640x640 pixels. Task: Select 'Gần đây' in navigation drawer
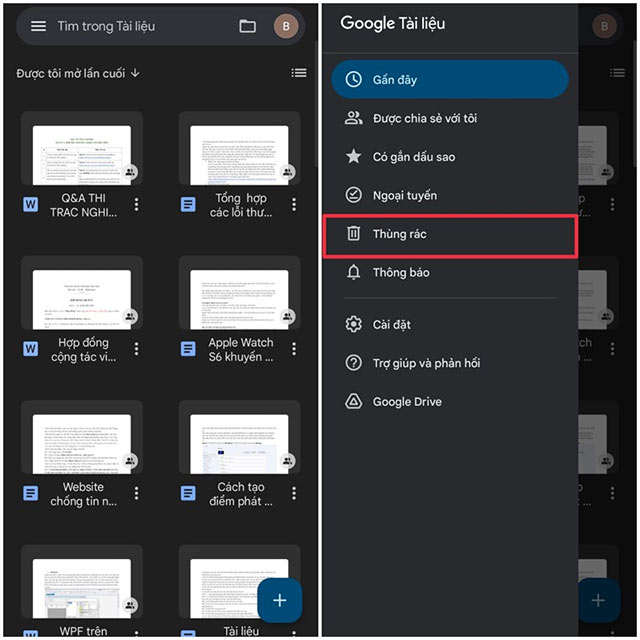click(x=450, y=80)
